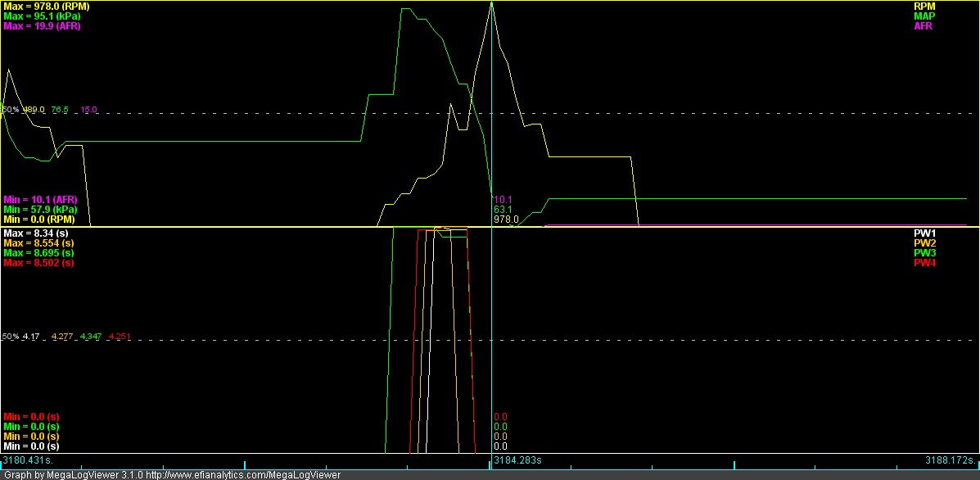Select the green PW3 legend label
Image resolution: width=980 pixels, height=480 pixels.
coord(924,253)
